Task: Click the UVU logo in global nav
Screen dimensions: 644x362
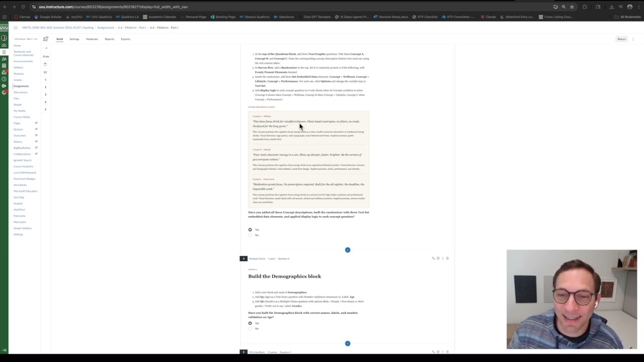Action: pos(4,28)
